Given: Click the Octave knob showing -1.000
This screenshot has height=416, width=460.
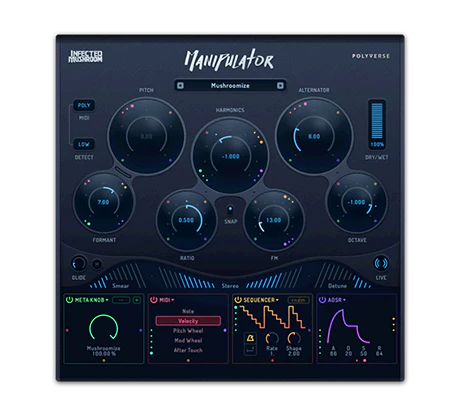Looking at the screenshot, I should pyautogui.click(x=357, y=202).
